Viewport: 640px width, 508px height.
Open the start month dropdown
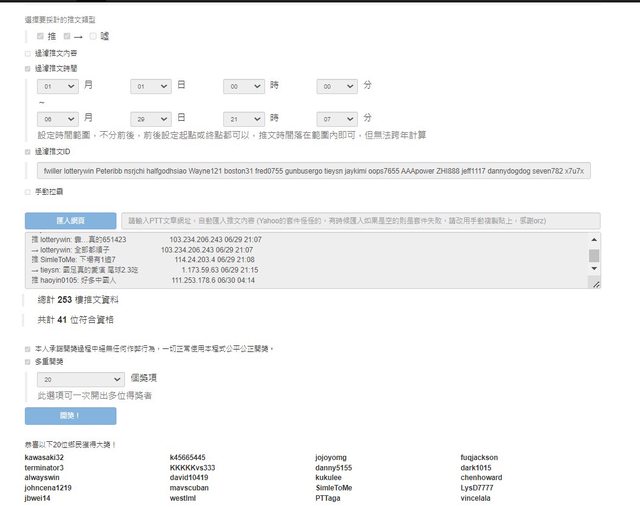coord(59,88)
